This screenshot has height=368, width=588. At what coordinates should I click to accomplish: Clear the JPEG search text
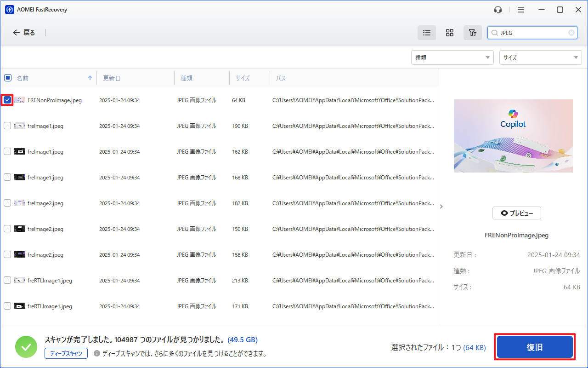coord(571,33)
